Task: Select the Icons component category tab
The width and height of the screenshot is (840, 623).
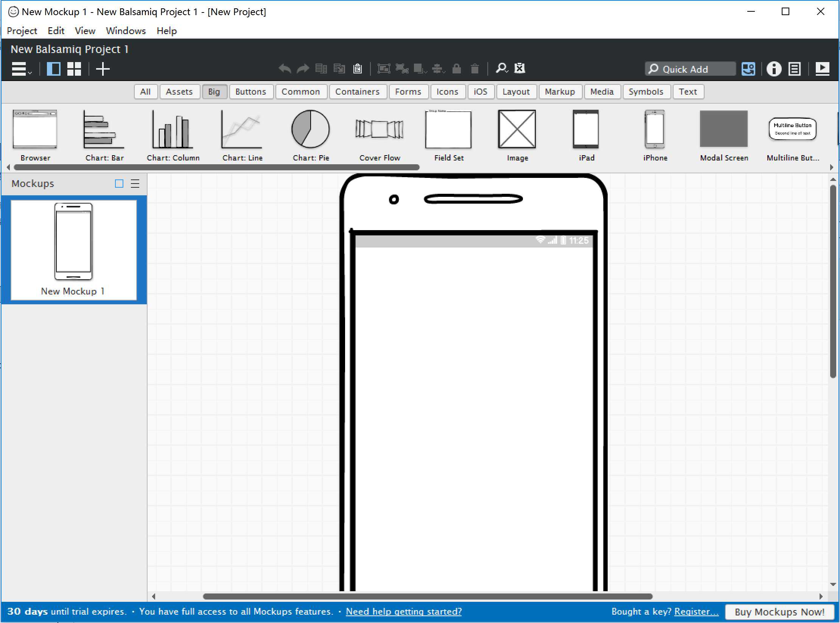Action: [x=447, y=91]
